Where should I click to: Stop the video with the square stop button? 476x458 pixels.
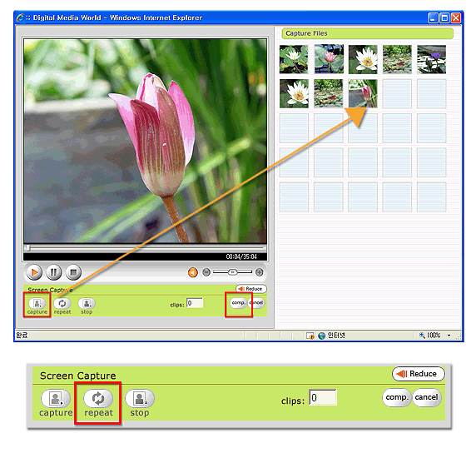pyautogui.click(x=73, y=272)
